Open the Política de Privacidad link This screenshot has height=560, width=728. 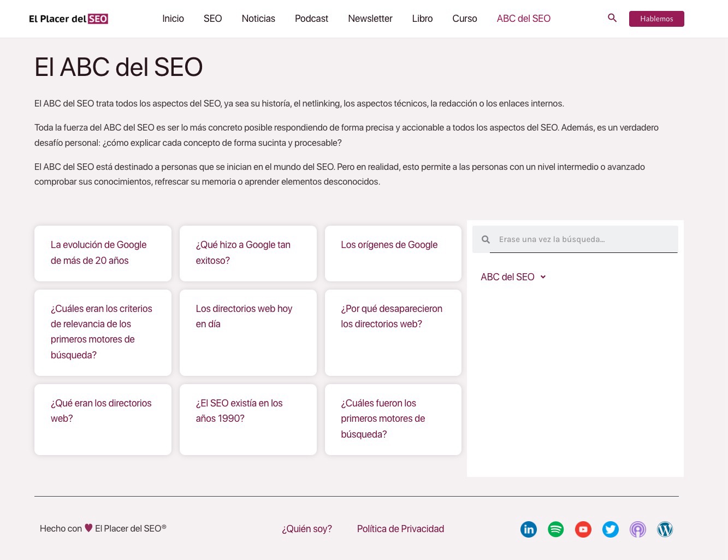400,529
